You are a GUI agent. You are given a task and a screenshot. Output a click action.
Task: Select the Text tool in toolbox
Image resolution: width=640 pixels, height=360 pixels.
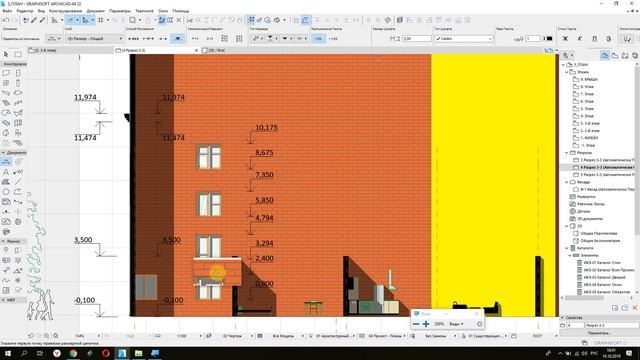point(6,172)
